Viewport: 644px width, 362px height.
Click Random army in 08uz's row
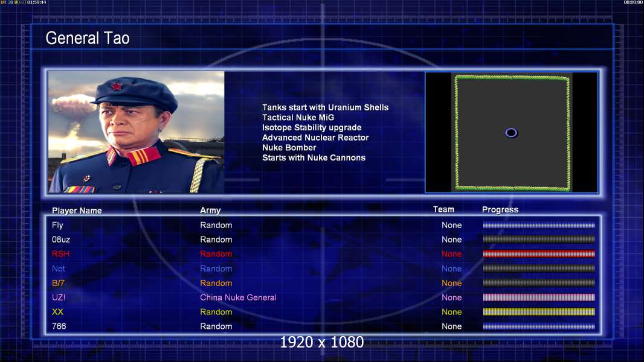[216, 240]
